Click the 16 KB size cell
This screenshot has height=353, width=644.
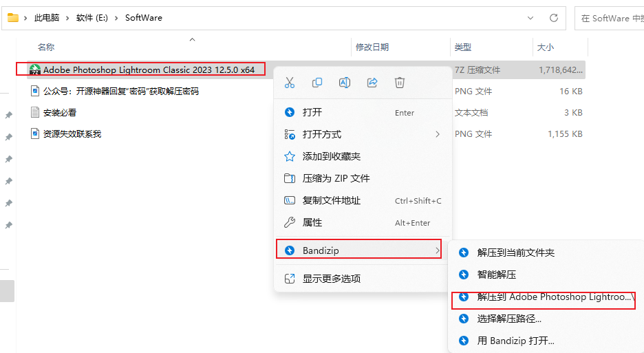click(571, 92)
